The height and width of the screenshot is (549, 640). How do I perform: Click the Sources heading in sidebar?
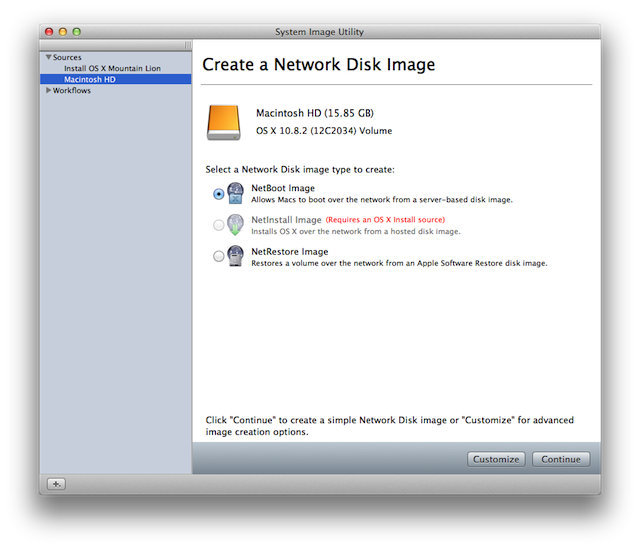[68, 58]
